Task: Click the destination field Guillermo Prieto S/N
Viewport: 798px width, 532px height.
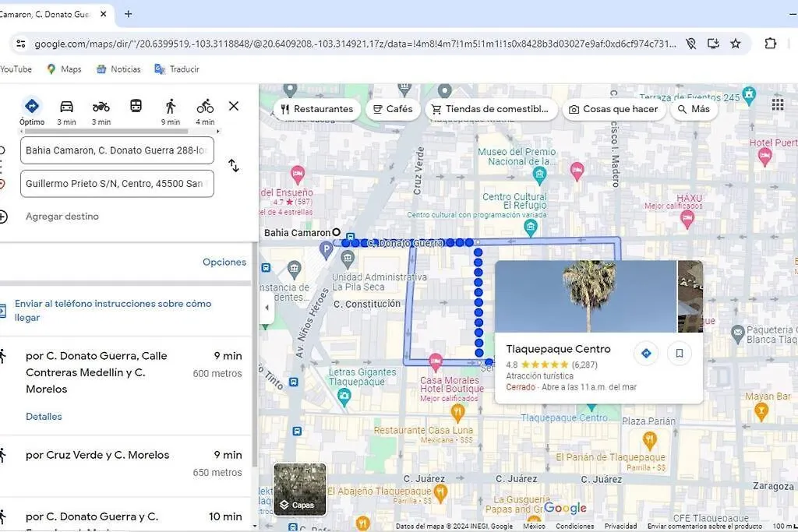Action: click(x=117, y=184)
